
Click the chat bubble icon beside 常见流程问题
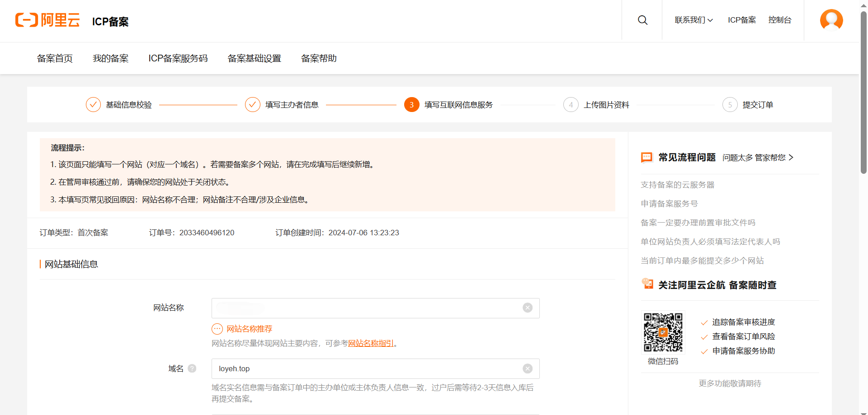(646, 157)
